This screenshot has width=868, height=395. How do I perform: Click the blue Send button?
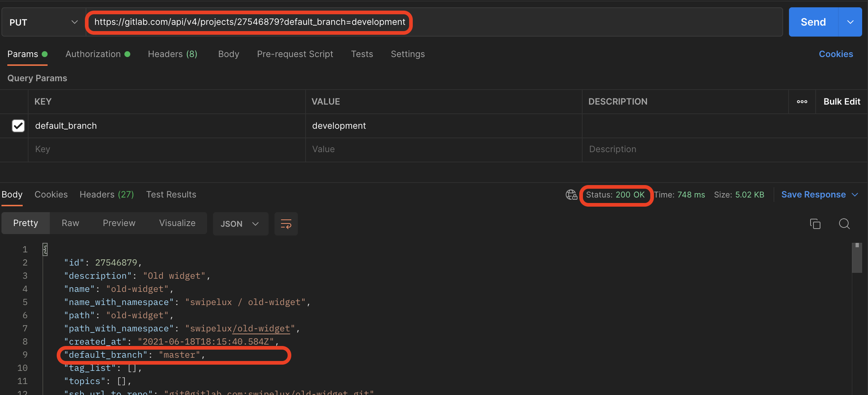(813, 22)
